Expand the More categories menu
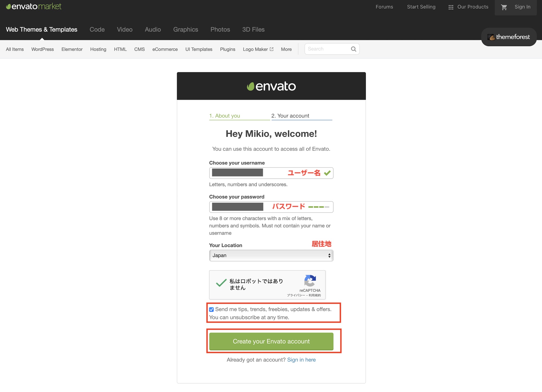The image size is (542, 392). 286,49
